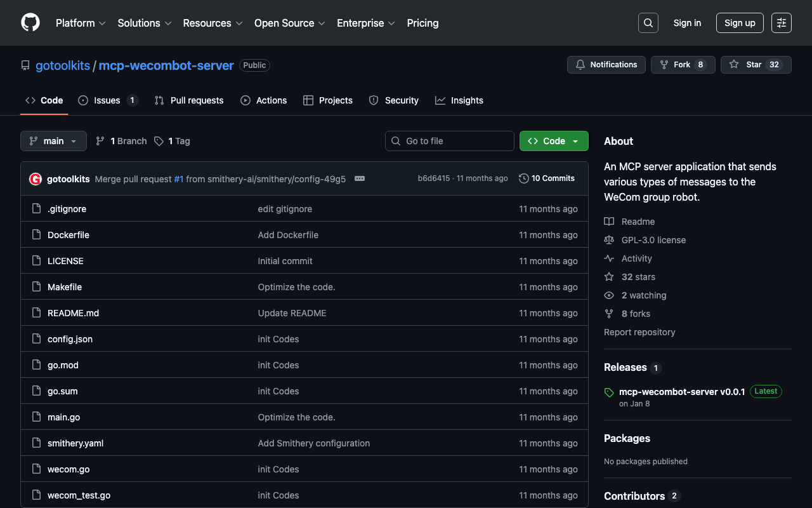Open search with magnifier icon

click(648, 23)
